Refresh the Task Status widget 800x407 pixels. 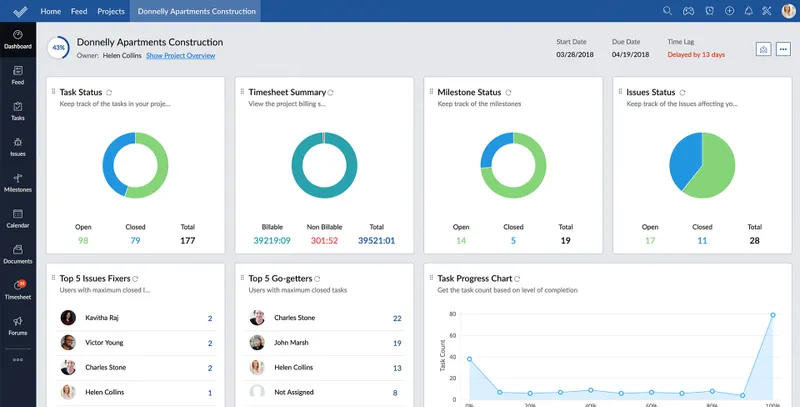coord(109,93)
